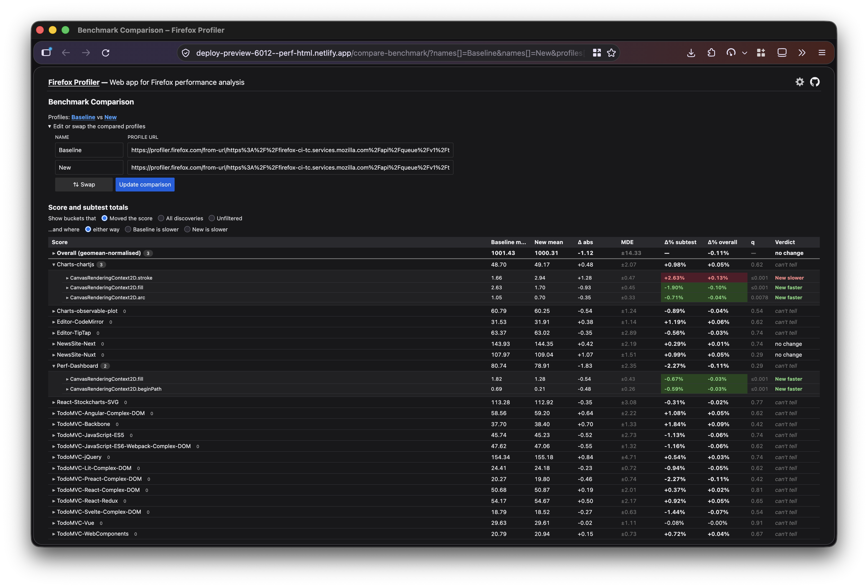Image resolution: width=868 pixels, height=588 pixels.
Task: Show more tools via the double-chevron icon
Action: pyautogui.click(x=802, y=53)
